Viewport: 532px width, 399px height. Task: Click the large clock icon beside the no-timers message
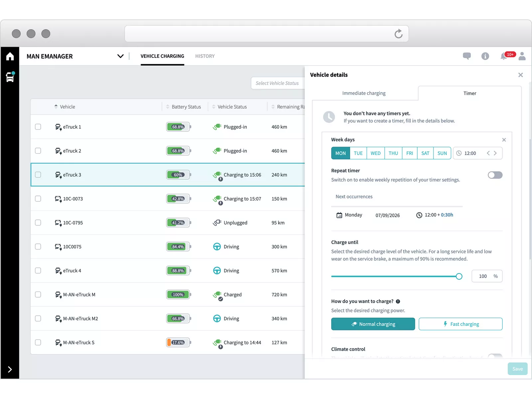[329, 117]
